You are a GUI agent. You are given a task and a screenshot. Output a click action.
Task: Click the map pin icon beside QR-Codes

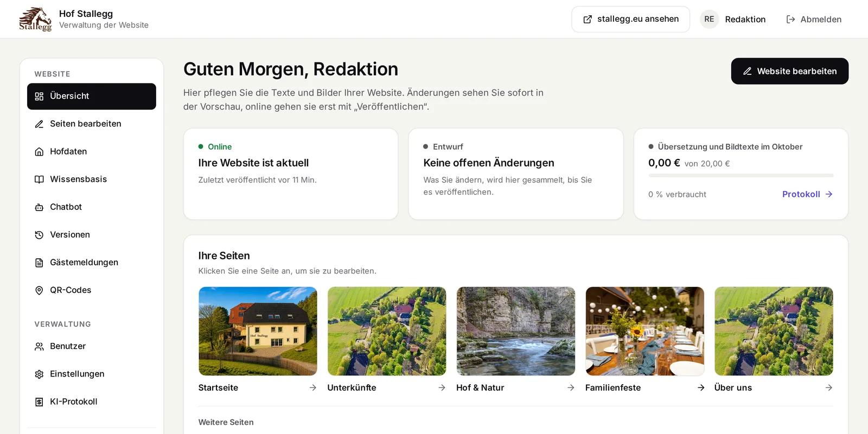[x=39, y=290]
